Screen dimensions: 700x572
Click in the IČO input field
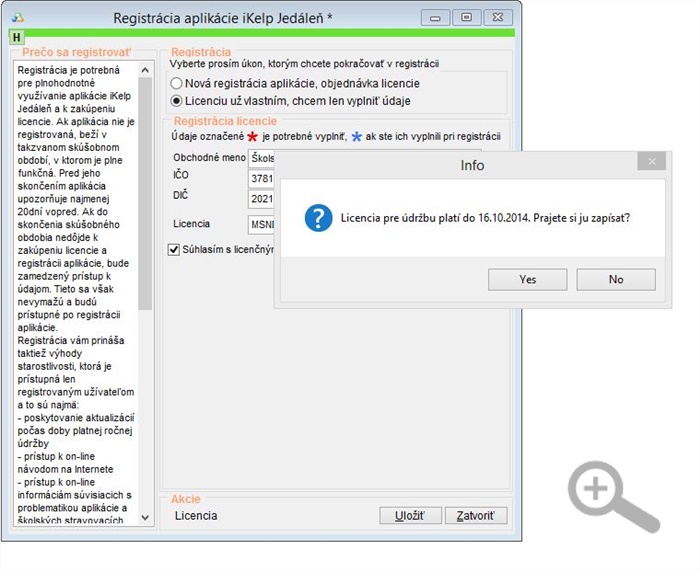click(261, 179)
